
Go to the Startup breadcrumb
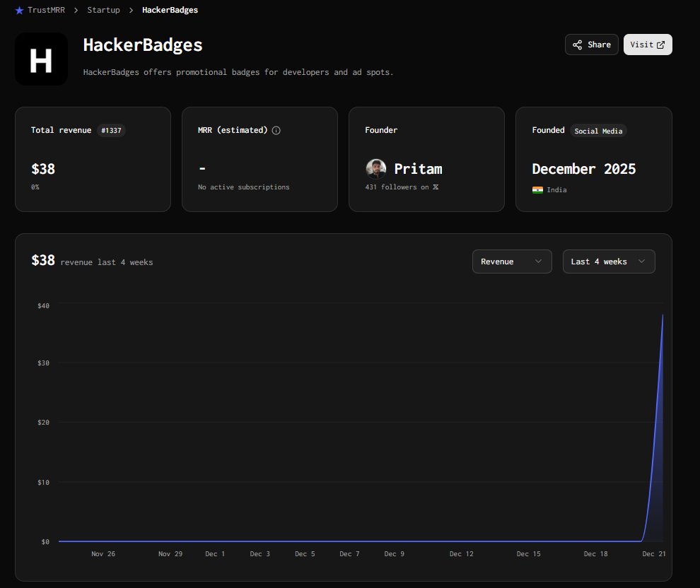[x=103, y=10]
